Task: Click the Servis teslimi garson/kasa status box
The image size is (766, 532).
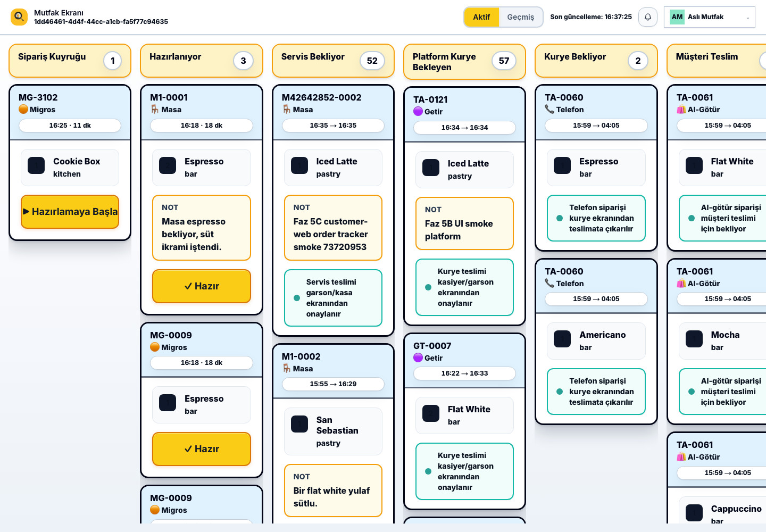Action: tap(333, 298)
